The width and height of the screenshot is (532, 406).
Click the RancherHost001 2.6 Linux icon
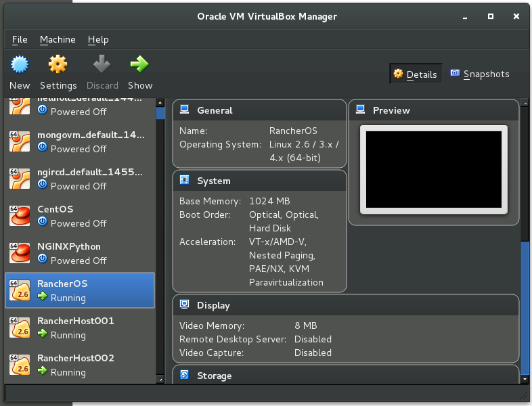[x=20, y=328]
